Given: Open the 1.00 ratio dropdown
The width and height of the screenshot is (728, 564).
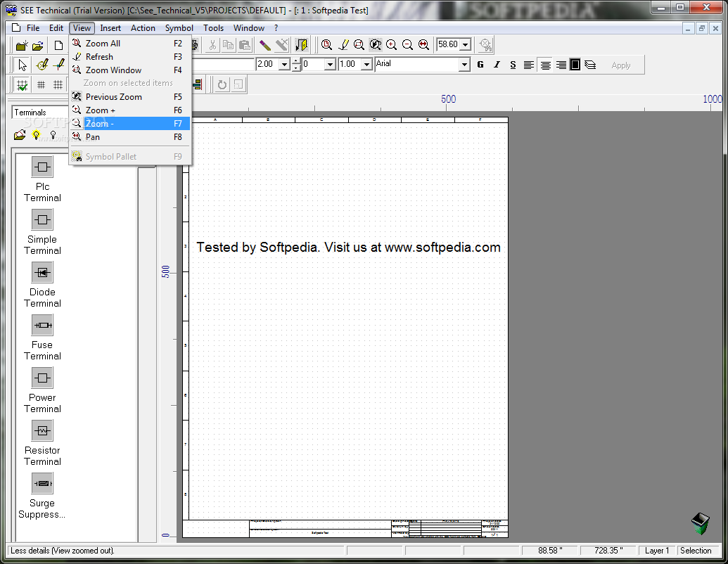Looking at the screenshot, I should 366,65.
